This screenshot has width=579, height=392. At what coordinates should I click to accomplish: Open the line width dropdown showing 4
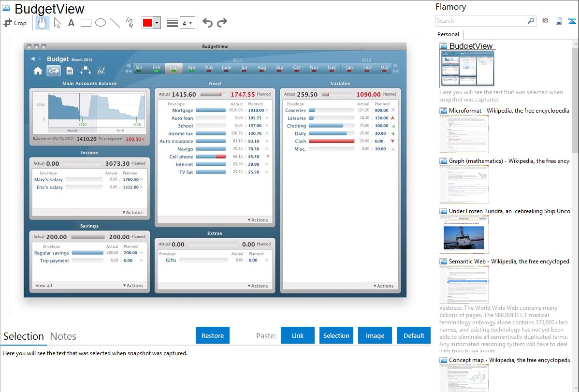coord(188,23)
